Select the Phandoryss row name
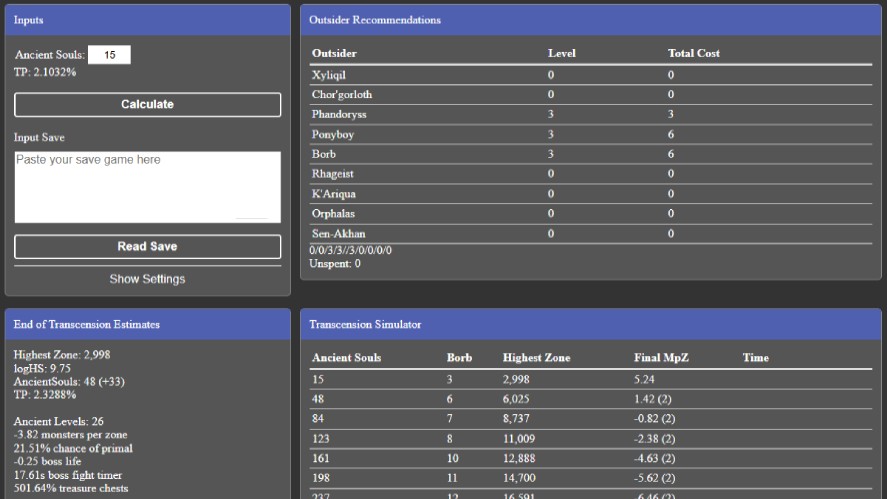The width and height of the screenshot is (887, 499). pos(339,114)
